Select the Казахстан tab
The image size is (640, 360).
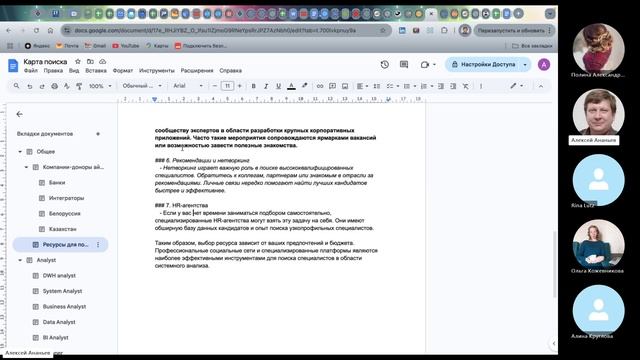pyautogui.click(x=62, y=229)
